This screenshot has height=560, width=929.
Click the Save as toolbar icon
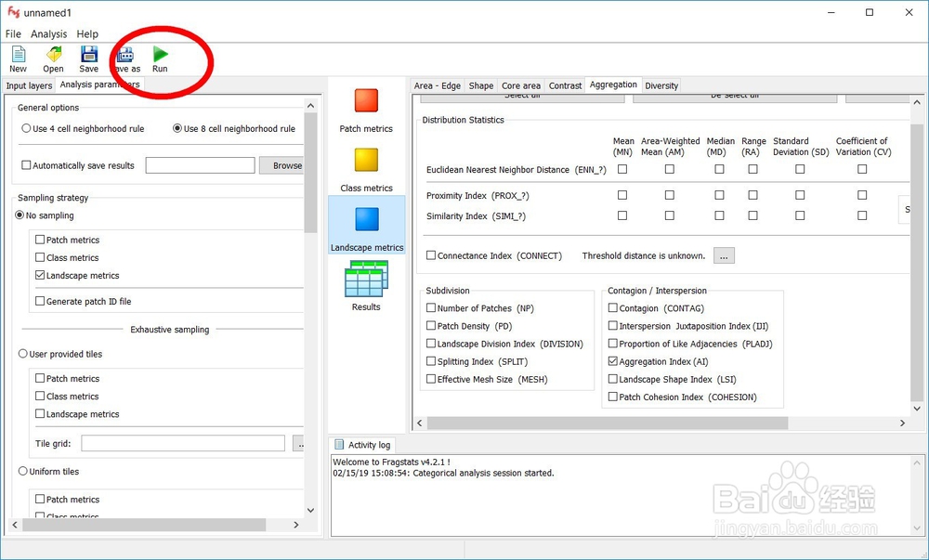(x=125, y=55)
